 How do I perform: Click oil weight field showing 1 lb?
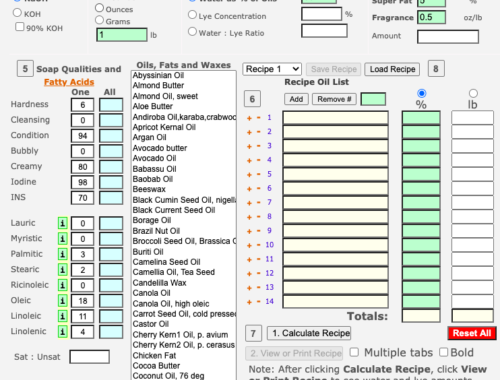pos(122,35)
